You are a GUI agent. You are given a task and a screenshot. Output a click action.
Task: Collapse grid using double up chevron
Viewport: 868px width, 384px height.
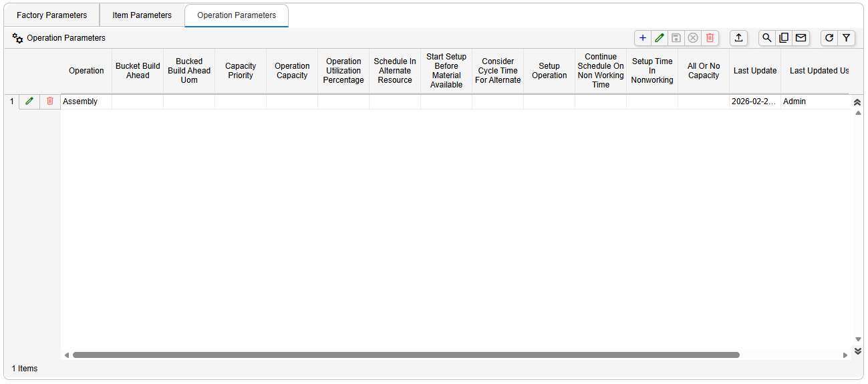coord(857,102)
